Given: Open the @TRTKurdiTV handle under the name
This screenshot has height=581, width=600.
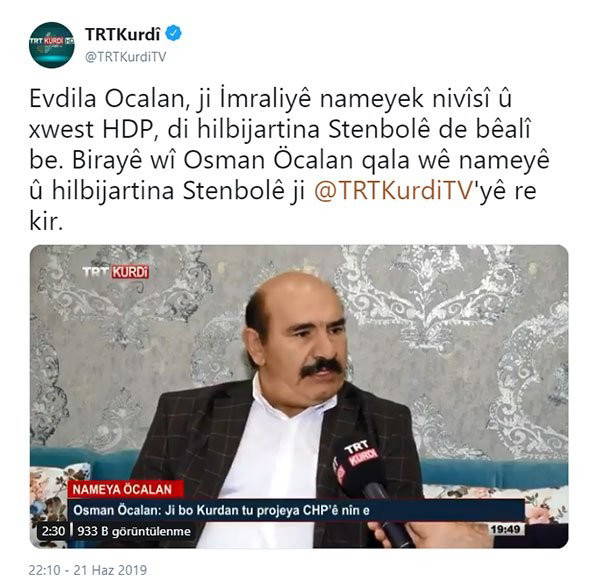Looking at the screenshot, I should tap(126, 57).
